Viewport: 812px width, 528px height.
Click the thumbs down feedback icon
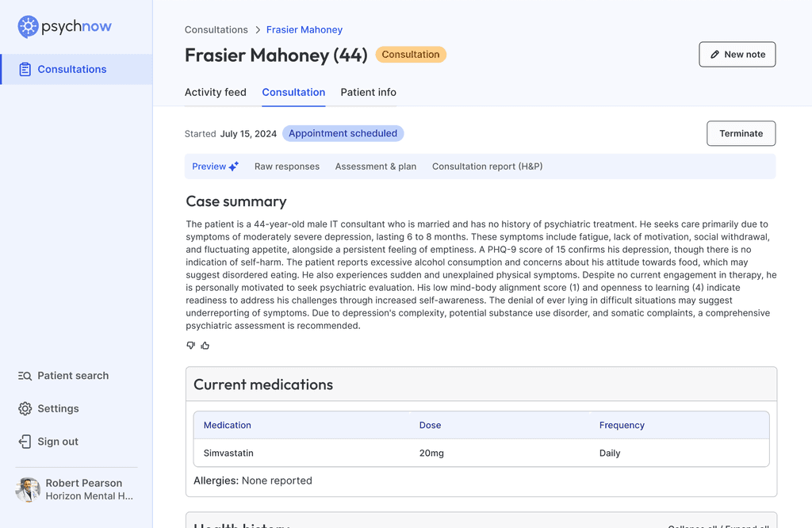[190, 346]
